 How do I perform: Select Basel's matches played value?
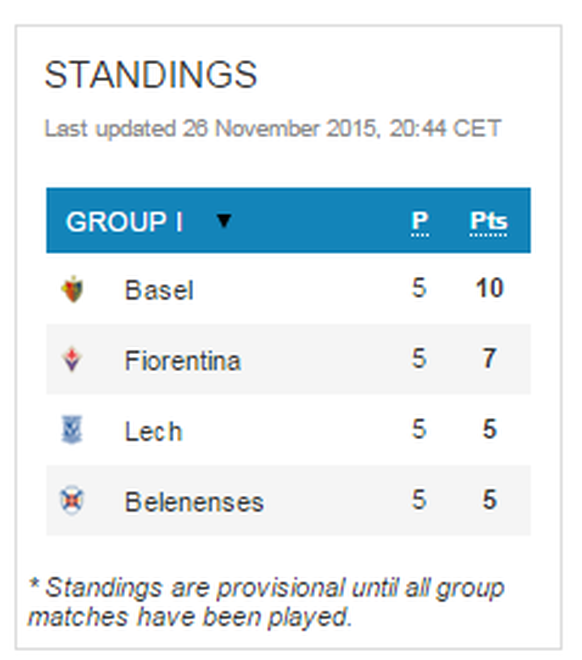coord(419,288)
